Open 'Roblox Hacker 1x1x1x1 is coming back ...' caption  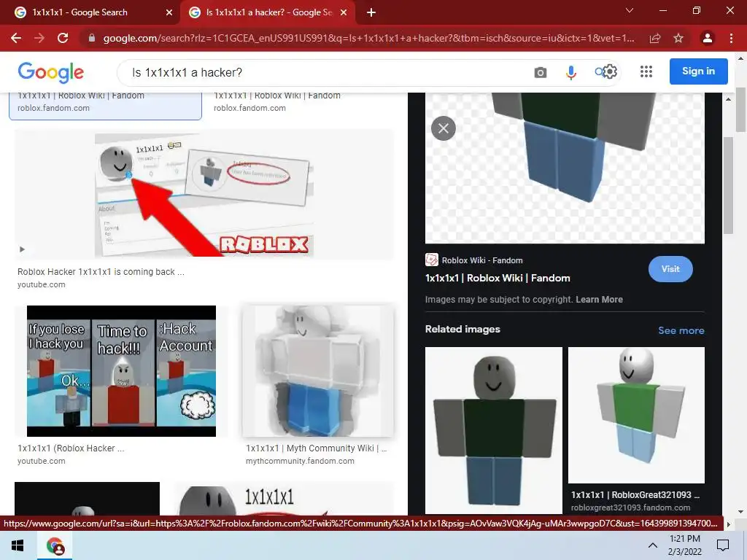pyautogui.click(x=101, y=272)
